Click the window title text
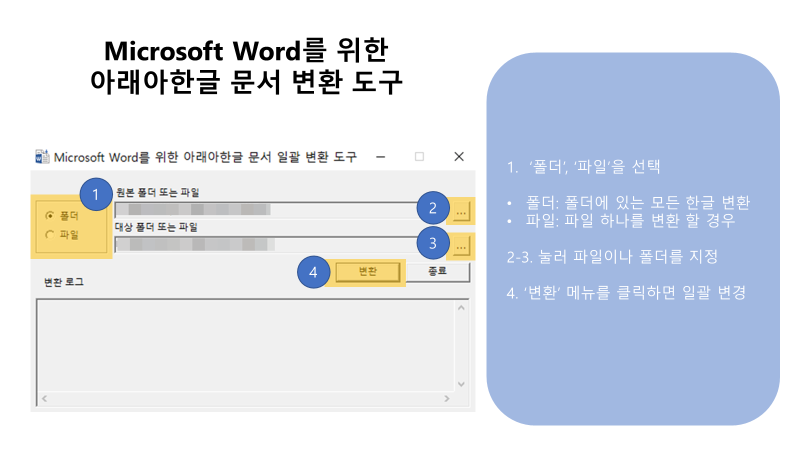The width and height of the screenshot is (800, 450). 205,157
